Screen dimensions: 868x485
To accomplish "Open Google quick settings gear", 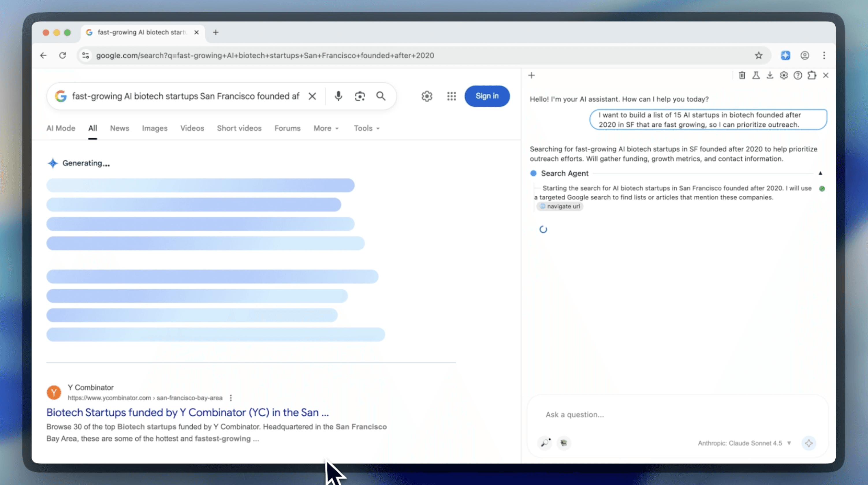I will tap(426, 96).
